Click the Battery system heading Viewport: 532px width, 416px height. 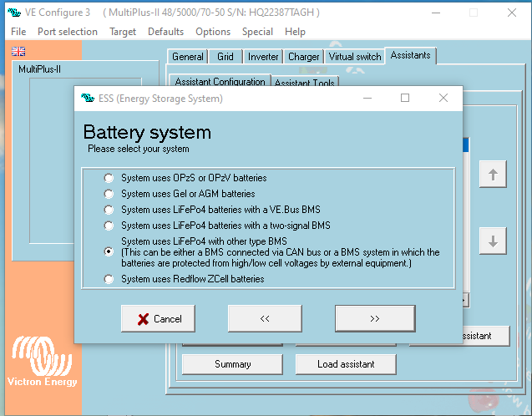[x=147, y=132]
